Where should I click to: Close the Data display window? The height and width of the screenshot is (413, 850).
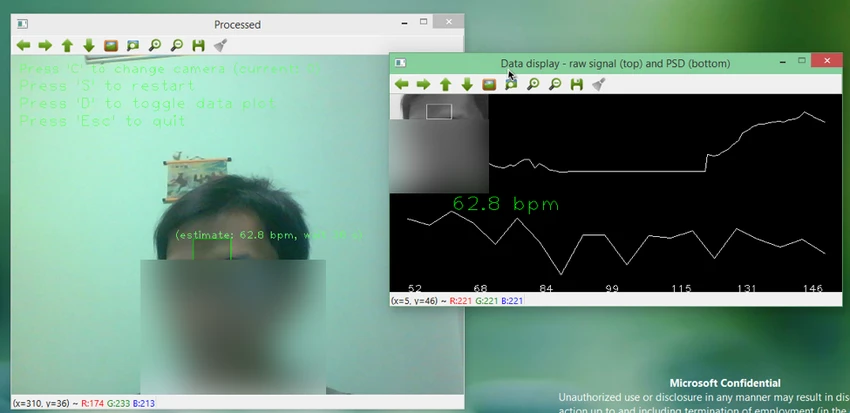(827, 61)
